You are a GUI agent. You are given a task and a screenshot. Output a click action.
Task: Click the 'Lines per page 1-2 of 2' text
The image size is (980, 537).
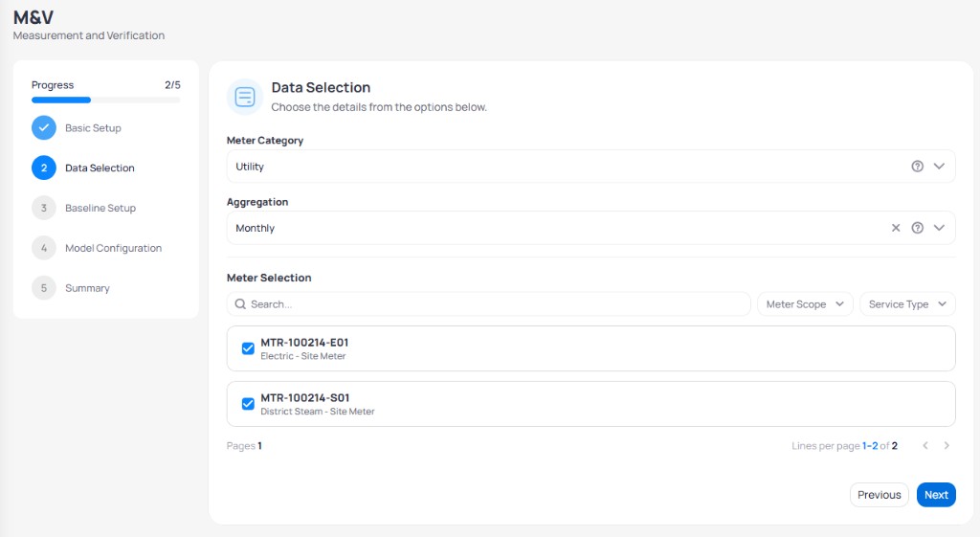click(844, 446)
